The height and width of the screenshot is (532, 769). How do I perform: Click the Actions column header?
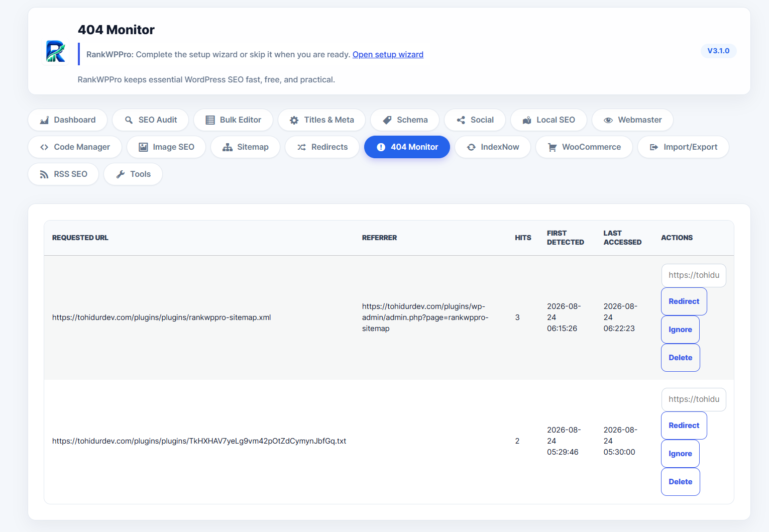(x=677, y=238)
